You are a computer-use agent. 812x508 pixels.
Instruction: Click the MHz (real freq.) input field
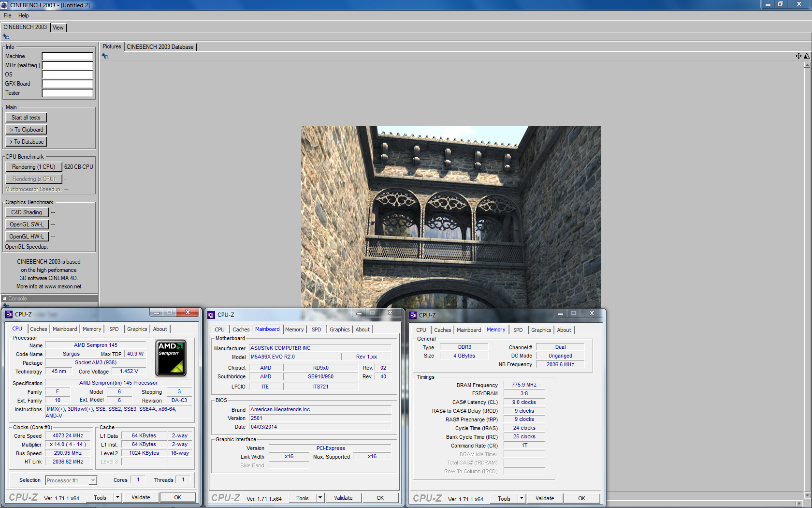pyautogui.click(x=68, y=65)
